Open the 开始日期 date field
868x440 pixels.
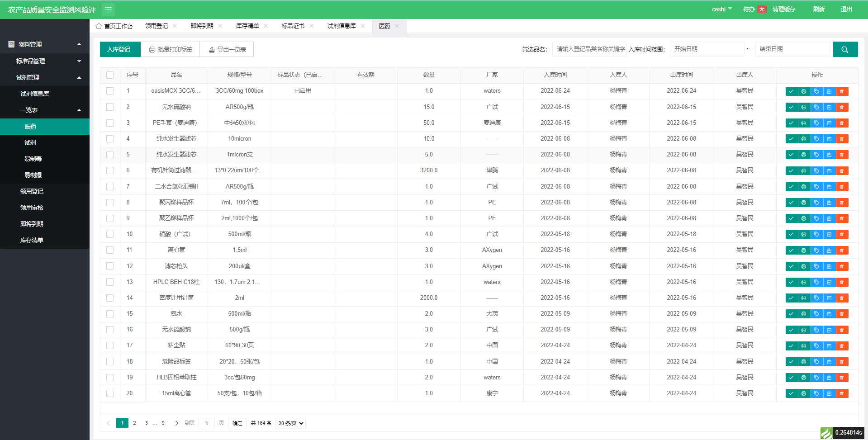(x=707, y=49)
